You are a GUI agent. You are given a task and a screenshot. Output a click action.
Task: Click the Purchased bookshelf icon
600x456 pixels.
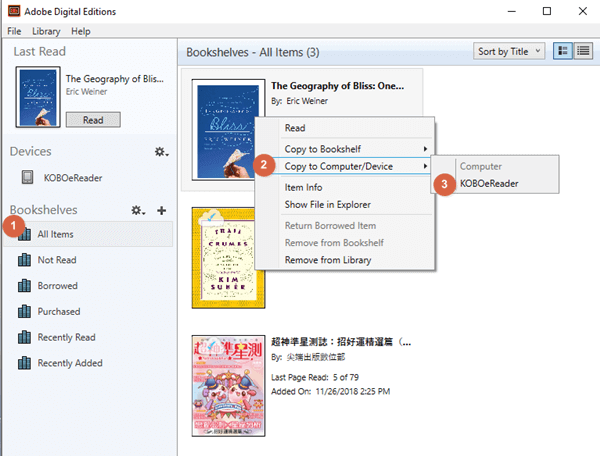coord(24,311)
